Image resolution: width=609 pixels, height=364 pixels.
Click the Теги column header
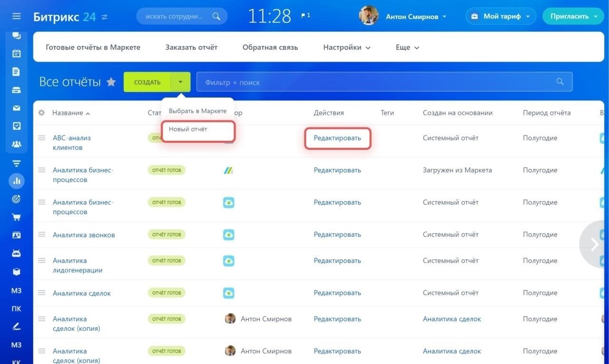(387, 113)
